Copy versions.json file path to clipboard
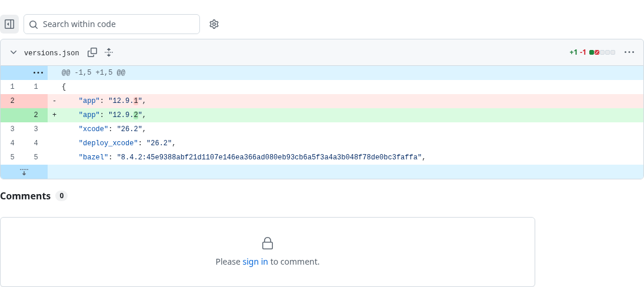Image resolution: width=644 pixels, height=287 pixels. 92,52
